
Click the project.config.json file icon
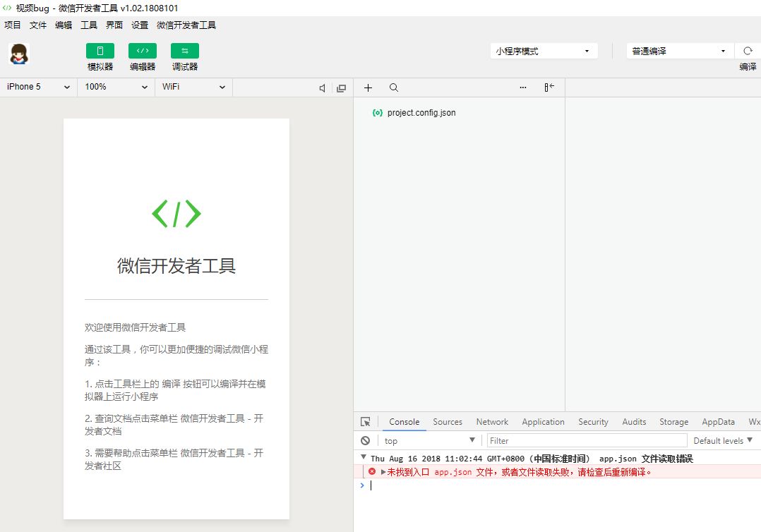[377, 112]
